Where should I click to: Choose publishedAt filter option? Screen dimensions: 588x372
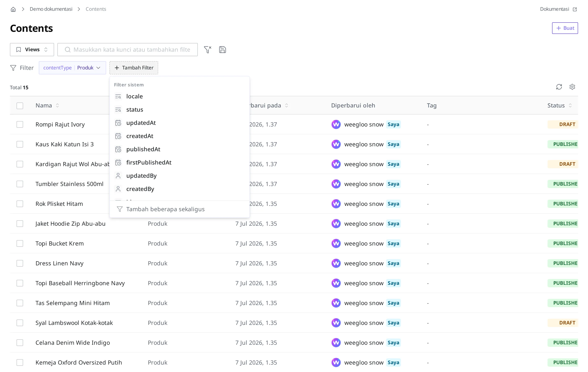179,149
